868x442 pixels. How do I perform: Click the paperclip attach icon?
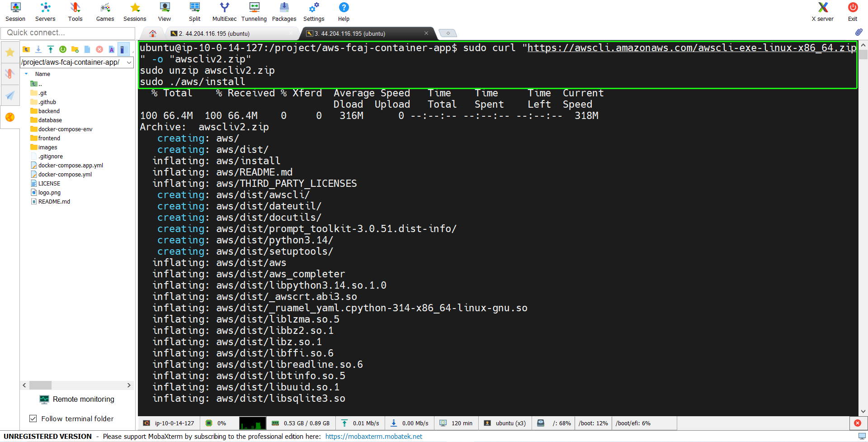click(859, 32)
